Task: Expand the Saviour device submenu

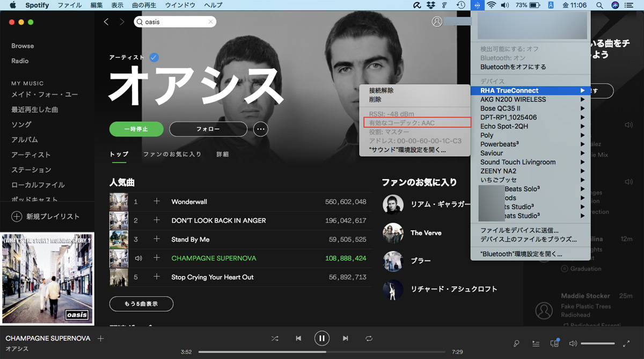Action: [x=530, y=153]
